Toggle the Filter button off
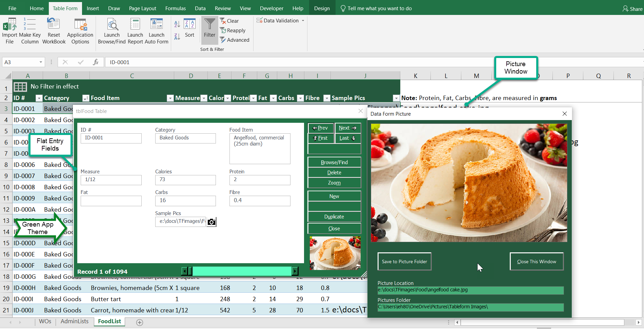Screen dimensions: 644x329 (x=209, y=31)
